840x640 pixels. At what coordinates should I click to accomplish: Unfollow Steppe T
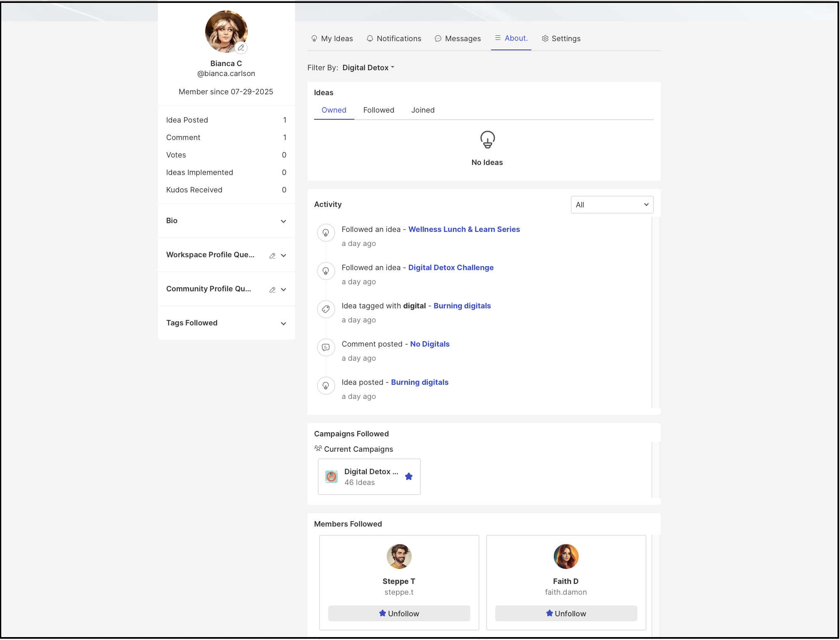pyautogui.click(x=399, y=614)
